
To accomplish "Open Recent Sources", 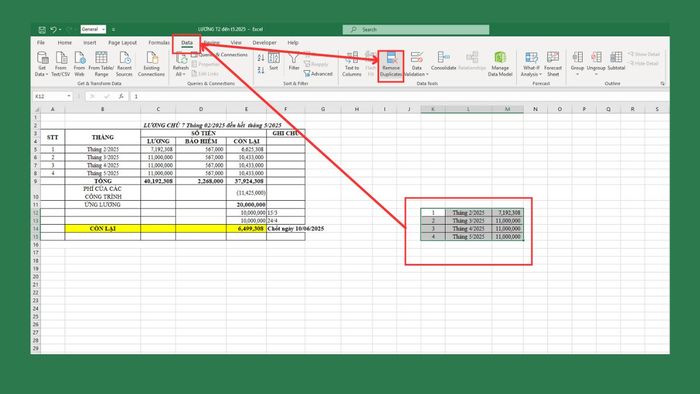I will (125, 64).
